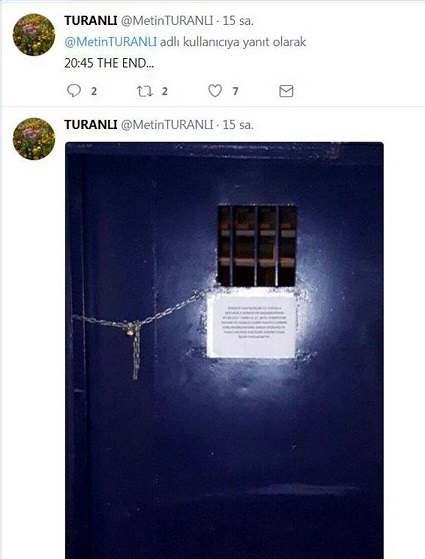Image resolution: width=425 pixels, height=559 pixels.
Task: Click the reply count number 2
Action: (94, 92)
